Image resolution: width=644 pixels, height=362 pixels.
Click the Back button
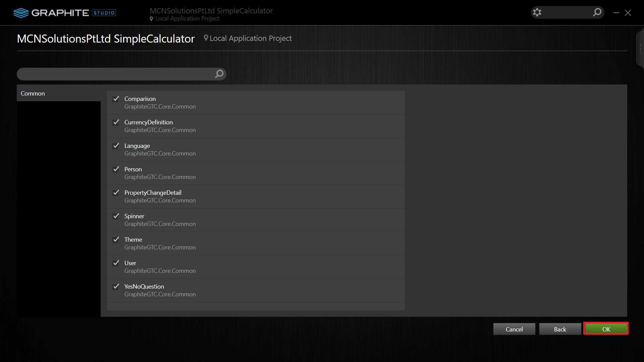click(560, 329)
